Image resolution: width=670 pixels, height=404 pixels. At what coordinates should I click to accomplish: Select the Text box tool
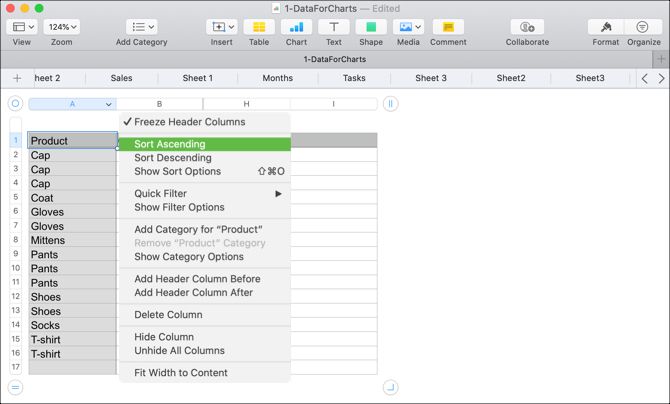click(333, 27)
